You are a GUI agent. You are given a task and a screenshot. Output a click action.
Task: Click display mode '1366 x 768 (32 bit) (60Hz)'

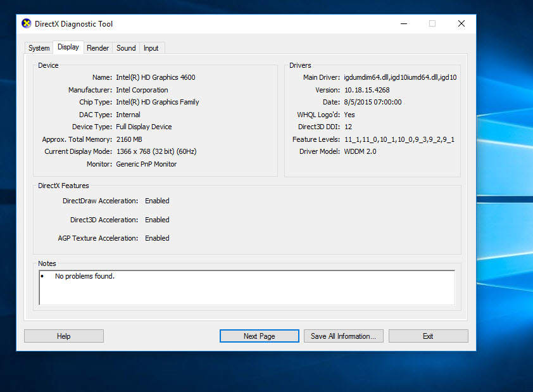(x=156, y=151)
